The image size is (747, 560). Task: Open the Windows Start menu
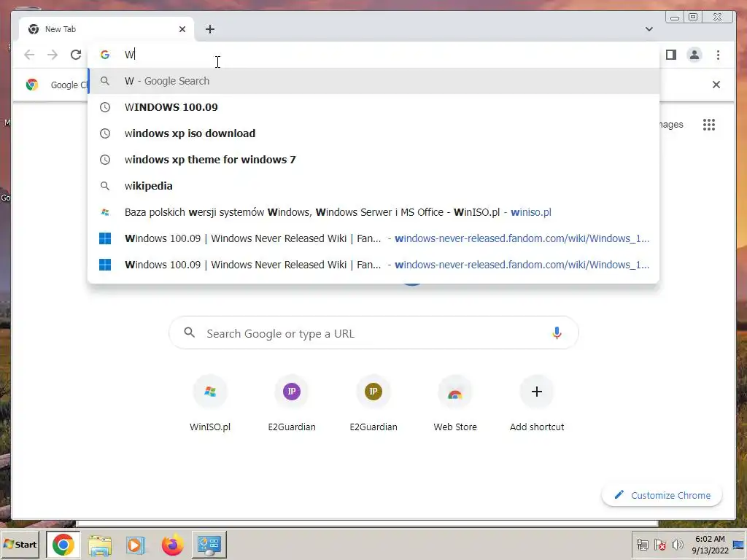20,544
